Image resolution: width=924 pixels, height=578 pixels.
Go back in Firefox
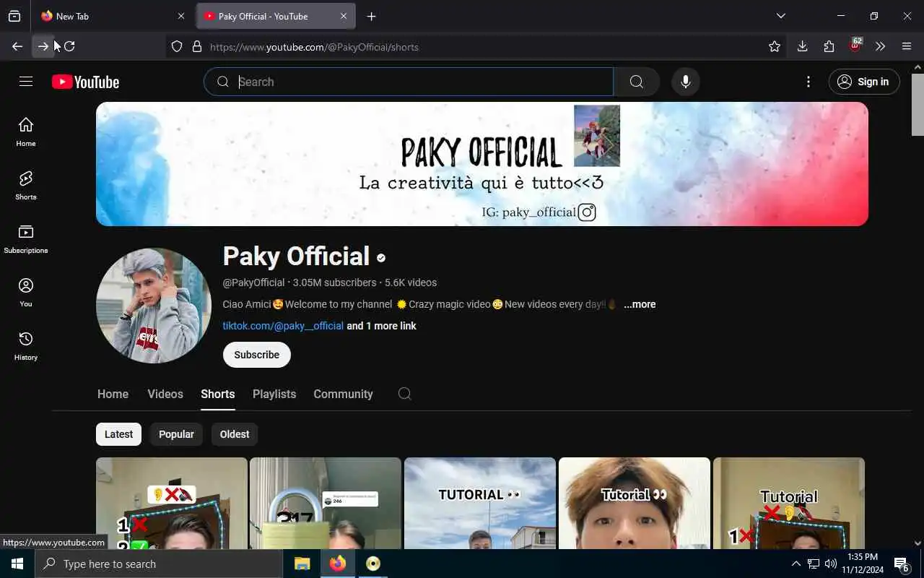(17, 46)
